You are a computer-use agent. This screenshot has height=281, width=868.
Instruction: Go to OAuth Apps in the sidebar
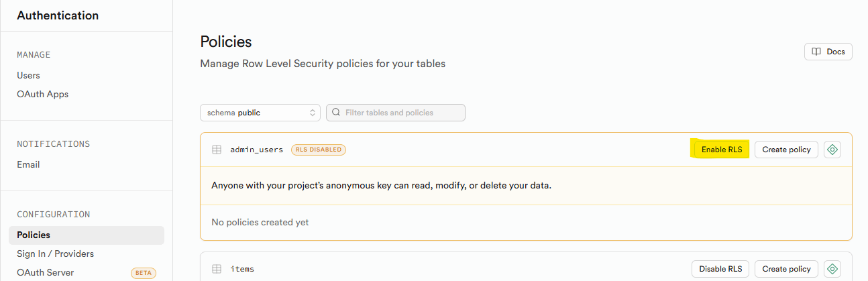(43, 94)
